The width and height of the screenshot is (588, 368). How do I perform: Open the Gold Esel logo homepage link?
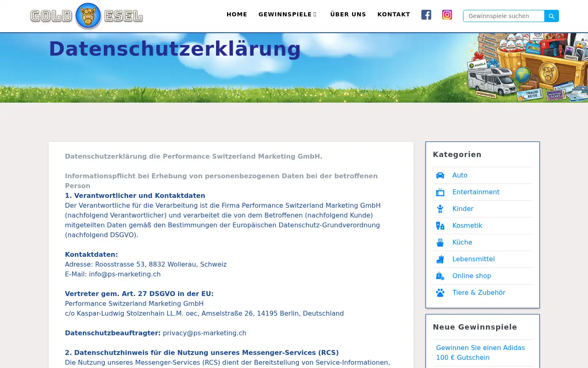pyautogui.click(x=87, y=16)
